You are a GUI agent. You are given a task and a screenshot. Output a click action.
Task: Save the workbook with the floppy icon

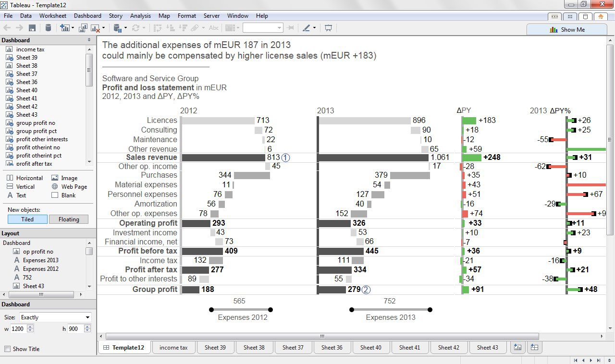click(x=32, y=28)
